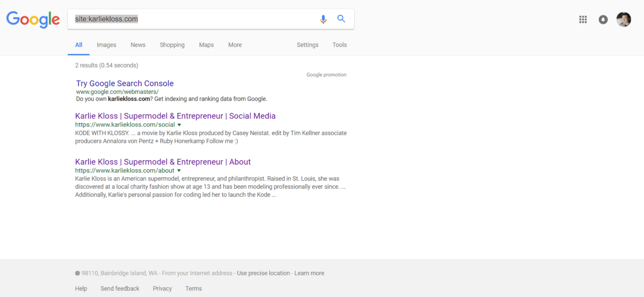Click the gray location dot in footer
The width and height of the screenshot is (644, 297).
point(77,273)
